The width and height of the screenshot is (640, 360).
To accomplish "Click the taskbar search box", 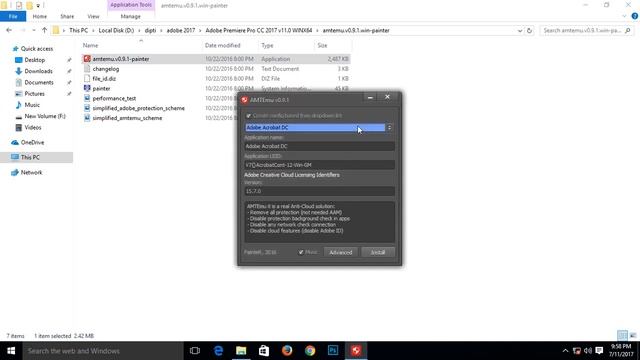I will [103, 351].
